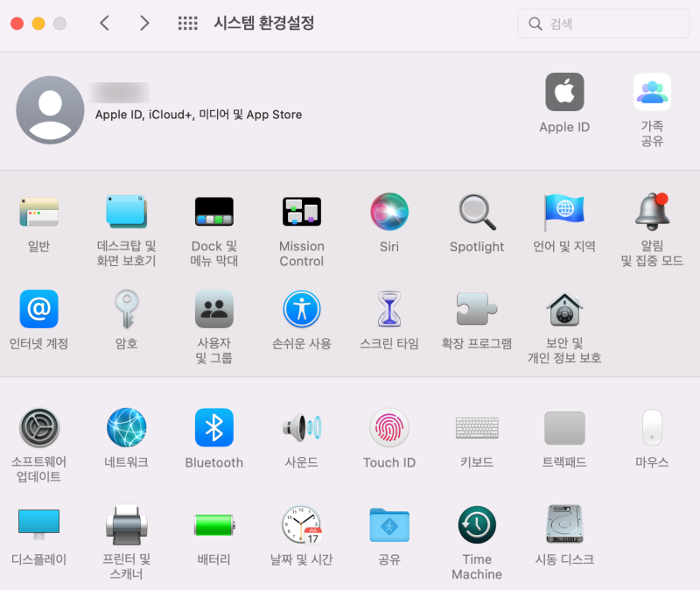The height and width of the screenshot is (590, 700).
Task: Open Dock 및 메뉴 막대 preferences
Action: click(214, 212)
